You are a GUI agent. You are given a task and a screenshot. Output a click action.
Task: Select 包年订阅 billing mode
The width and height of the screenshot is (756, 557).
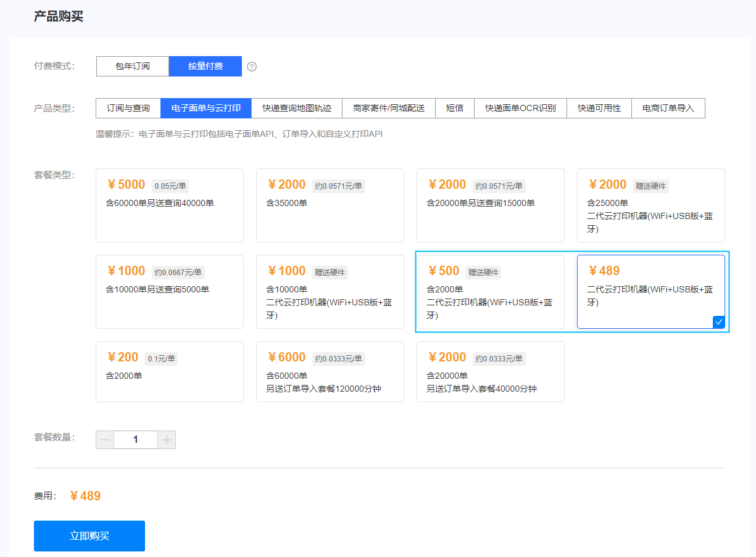[133, 66]
